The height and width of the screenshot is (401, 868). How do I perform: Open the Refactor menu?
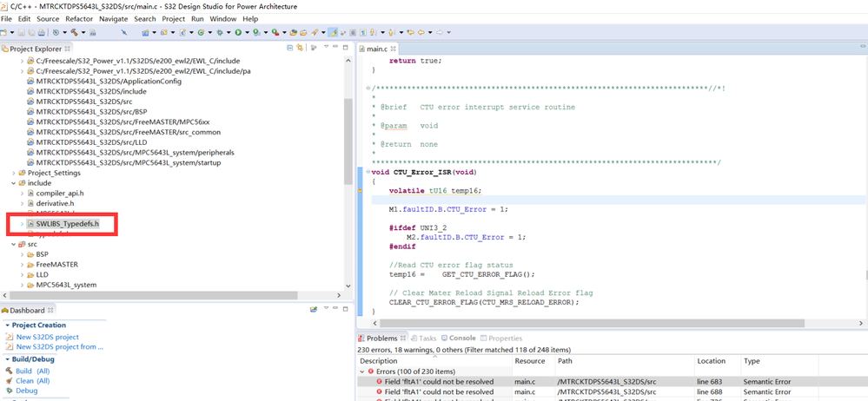coord(79,18)
